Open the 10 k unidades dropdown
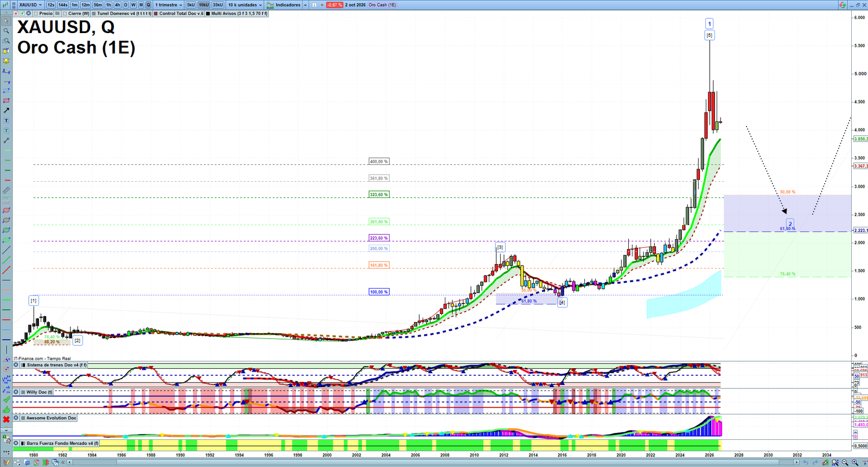Viewport: 868px width, 467px height. [x=245, y=5]
